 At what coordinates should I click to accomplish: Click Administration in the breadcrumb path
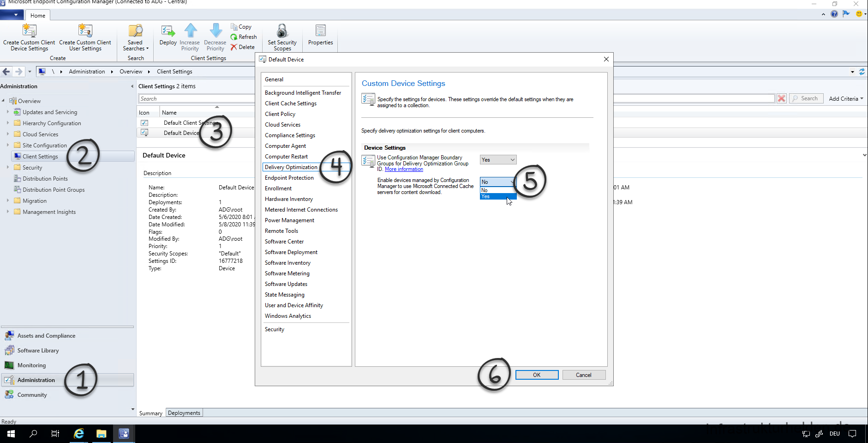pyautogui.click(x=87, y=72)
